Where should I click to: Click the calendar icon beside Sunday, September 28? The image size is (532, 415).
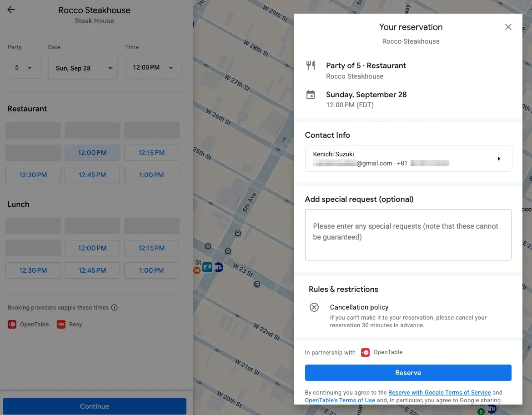coord(311,95)
